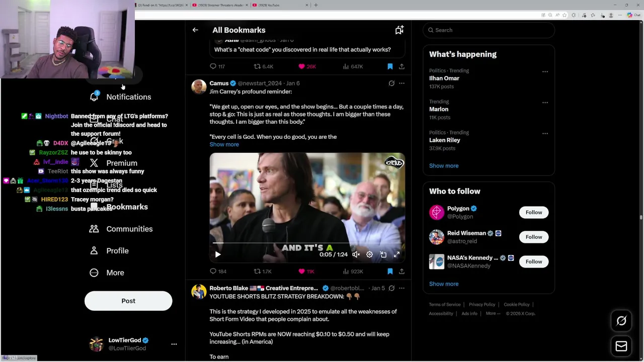Open options for Marlon trend
644x362 pixels.
tap(545, 103)
